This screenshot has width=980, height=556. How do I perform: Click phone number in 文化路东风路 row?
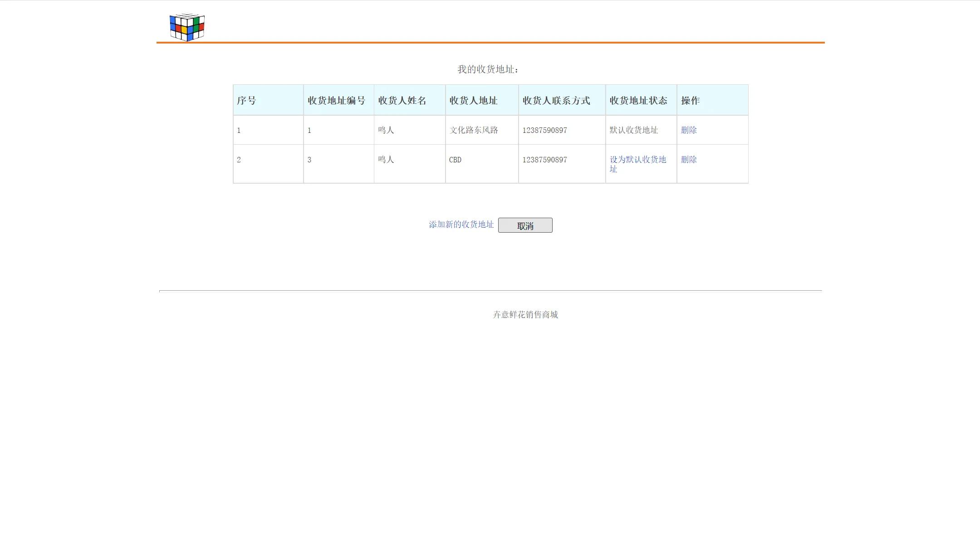click(x=544, y=131)
